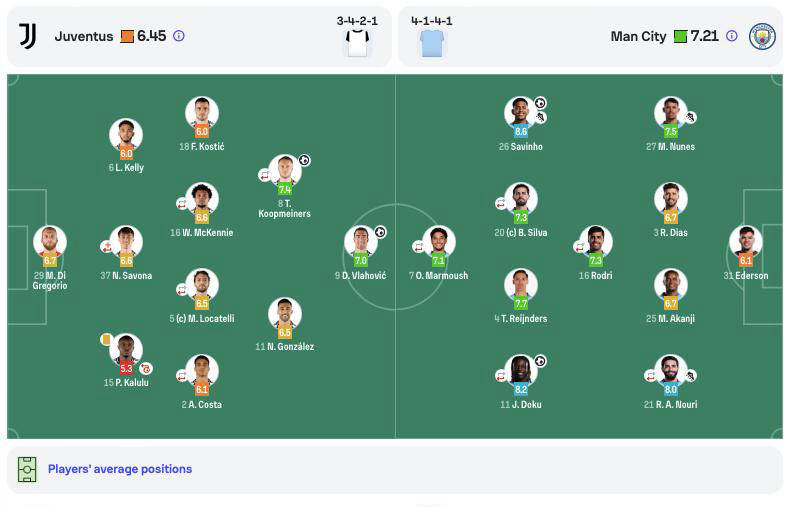787x507 pixels.
Task: Open Ederson's player photo
Action: (x=745, y=241)
